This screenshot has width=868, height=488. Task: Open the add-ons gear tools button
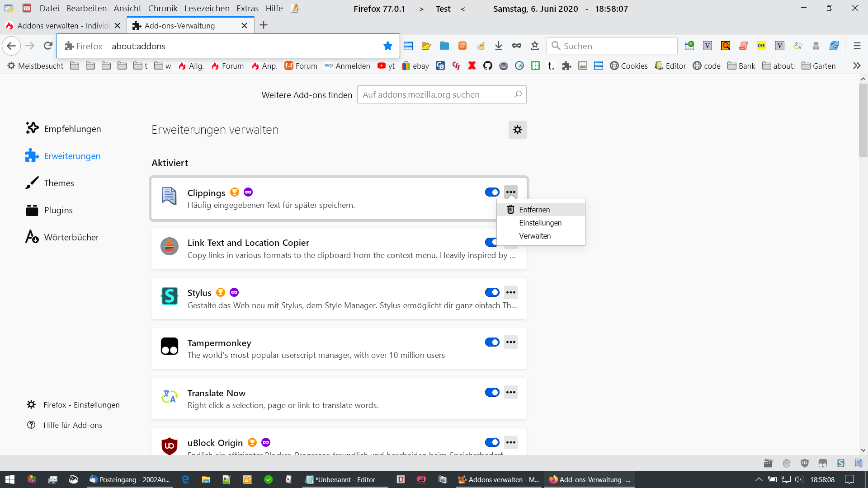517,130
